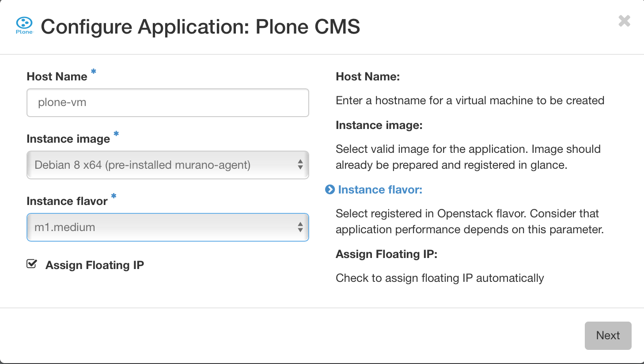Click the Instance image help heading
The image size is (644, 364).
click(x=379, y=125)
